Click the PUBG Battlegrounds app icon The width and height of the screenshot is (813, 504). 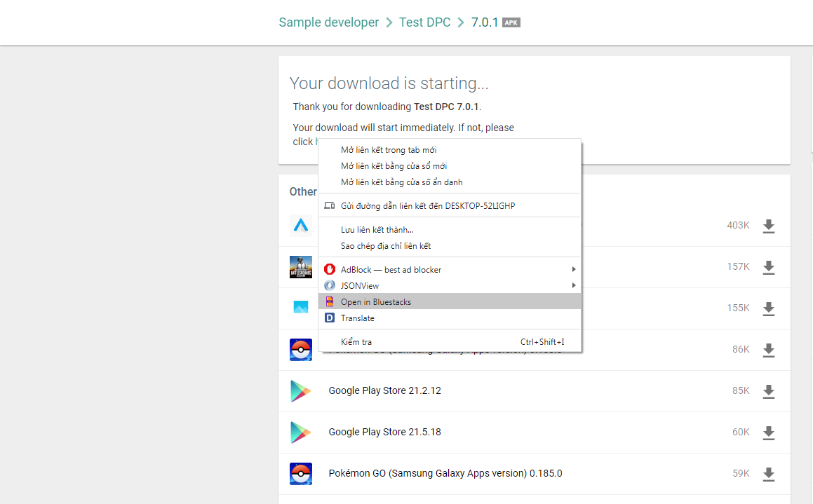pyautogui.click(x=301, y=267)
